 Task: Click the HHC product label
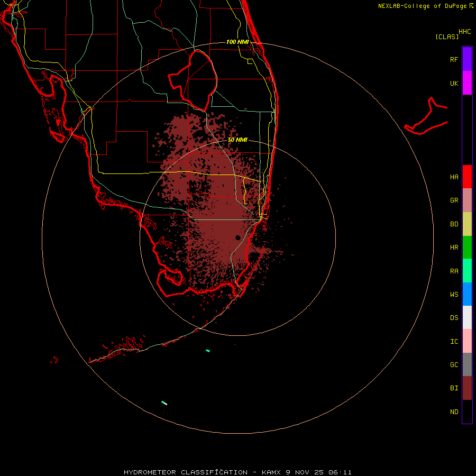point(464,32)
